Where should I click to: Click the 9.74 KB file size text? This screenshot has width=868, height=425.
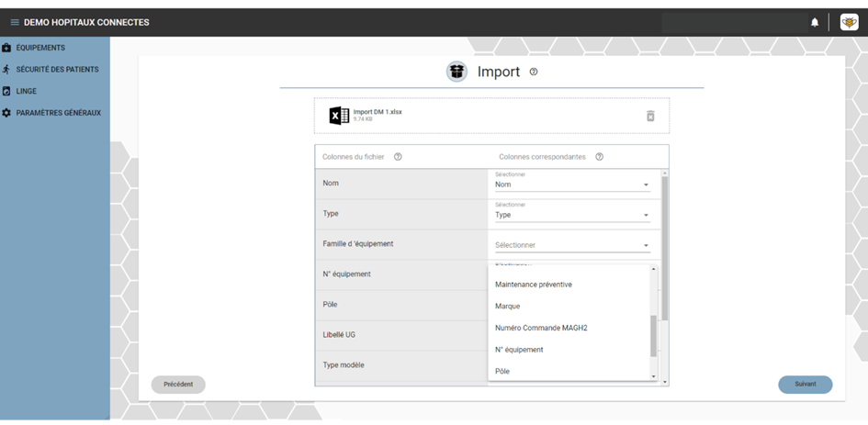[363, 119]
